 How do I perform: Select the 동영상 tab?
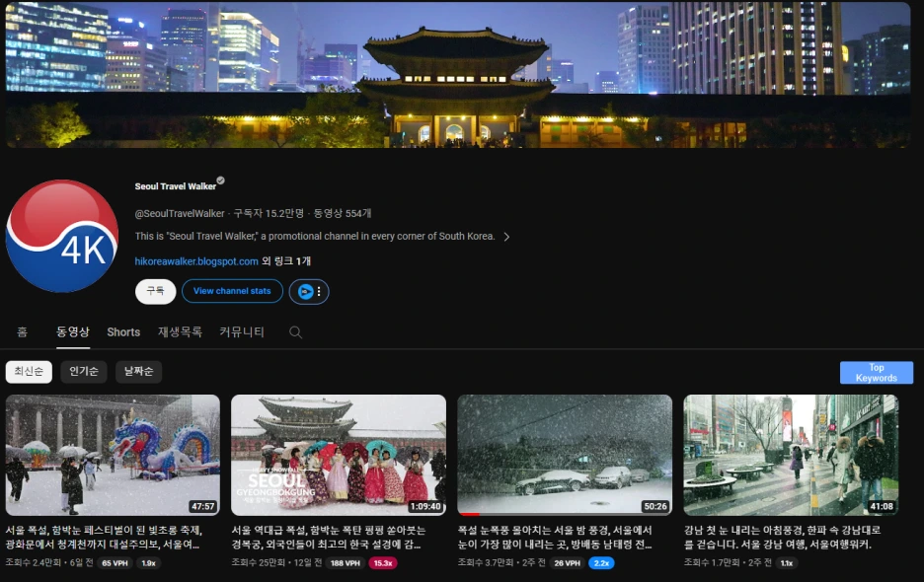tap(72, 331)
